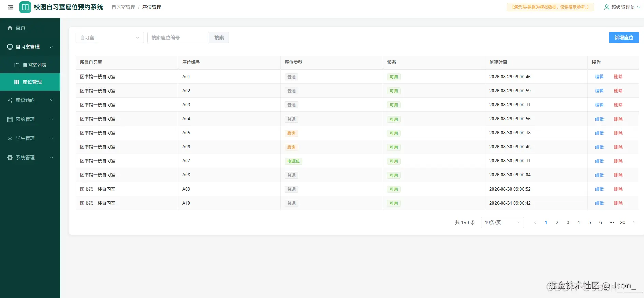Click the user avatar icon beside 超级管理员
The width and height of the screenshot is (644, 298).
click(606, 7)
